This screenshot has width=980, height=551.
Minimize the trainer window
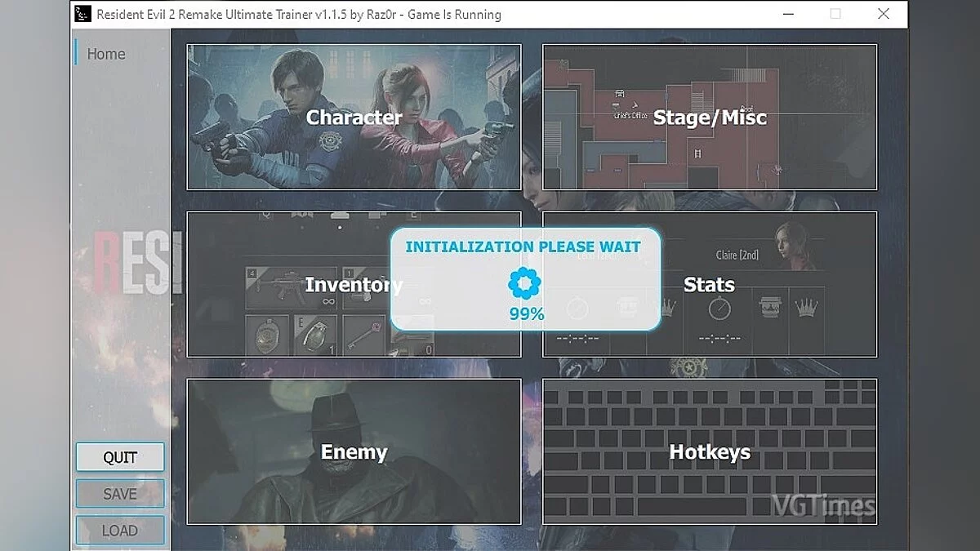pos(787,14)
